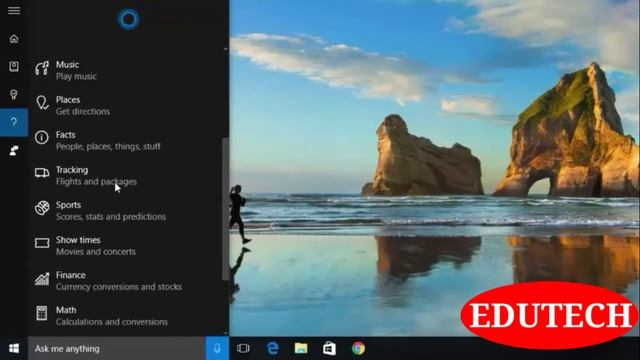Image resolution: width=640 pixels, height=360 pixels.
Task: Select the Facts help topic
Action: pos(127,140)
